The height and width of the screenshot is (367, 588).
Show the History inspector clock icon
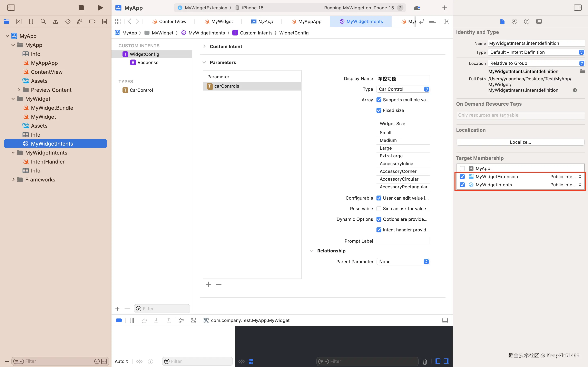click(514, 21)
